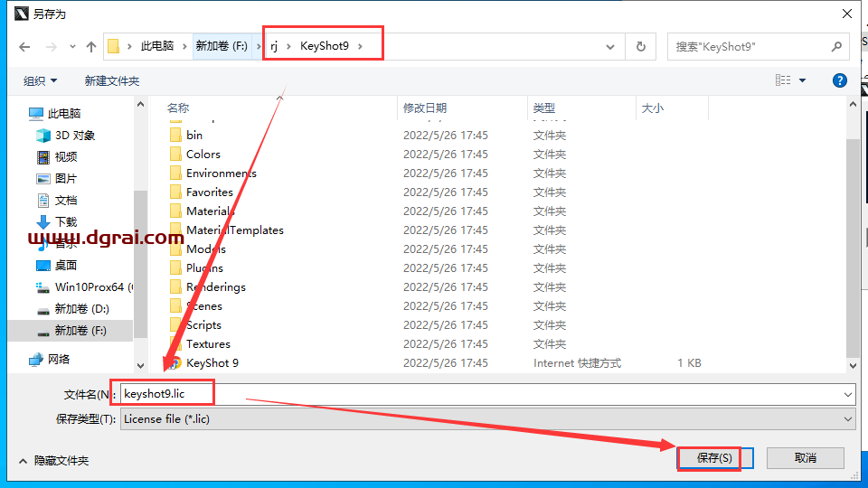Open the help icon
Image resolution: width=868 pixels, height=488 pixels.
pyautogui.click(x=840, y=80)
